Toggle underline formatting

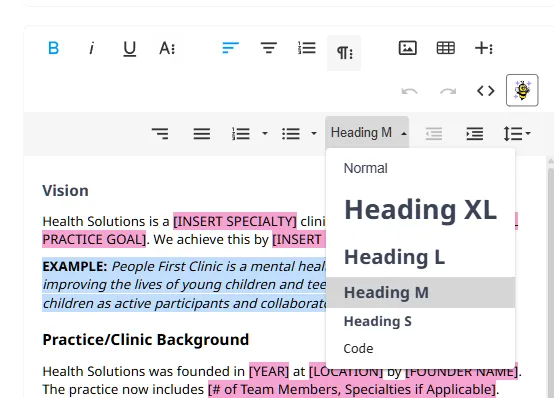click(129, 49)
